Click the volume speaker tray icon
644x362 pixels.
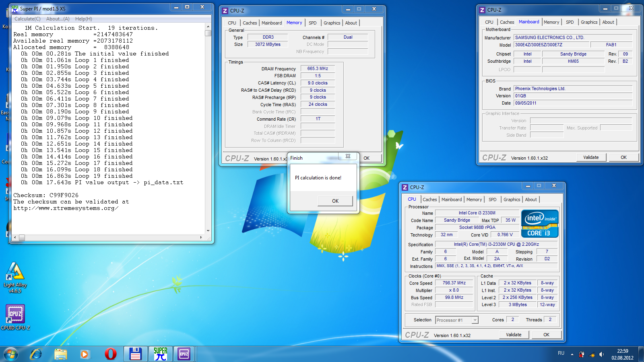(x=601, y=354)
